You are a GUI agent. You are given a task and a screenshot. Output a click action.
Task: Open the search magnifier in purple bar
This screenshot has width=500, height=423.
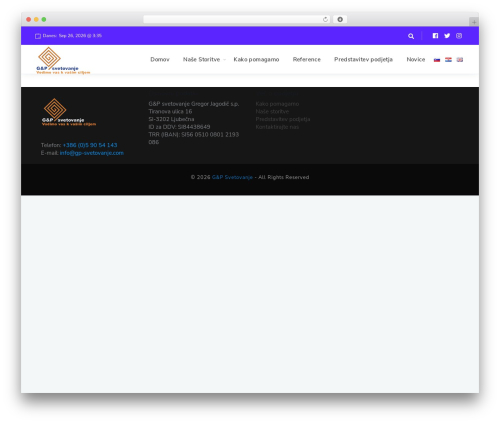point(411,36)
